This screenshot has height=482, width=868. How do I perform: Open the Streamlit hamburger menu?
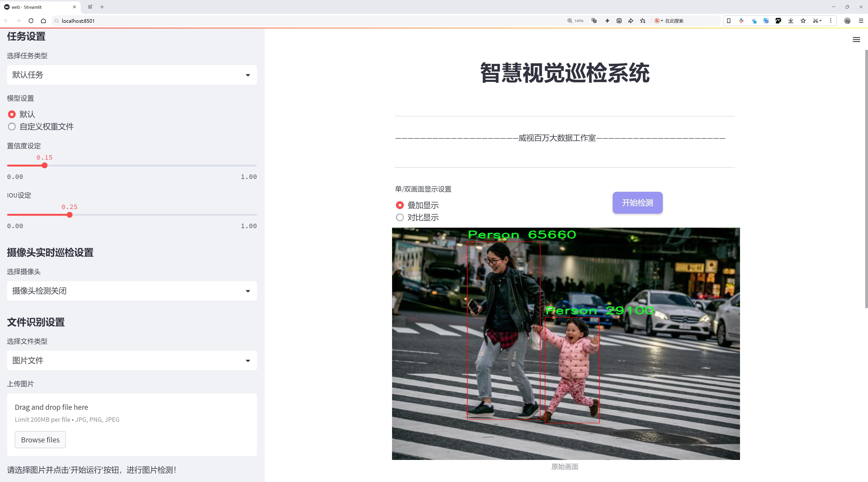pos(856,40)
